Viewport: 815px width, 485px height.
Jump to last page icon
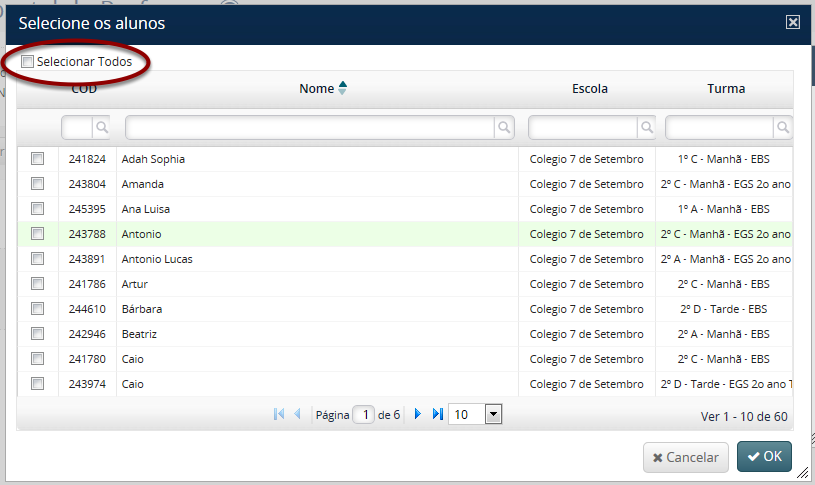click(x=437, y=414)
